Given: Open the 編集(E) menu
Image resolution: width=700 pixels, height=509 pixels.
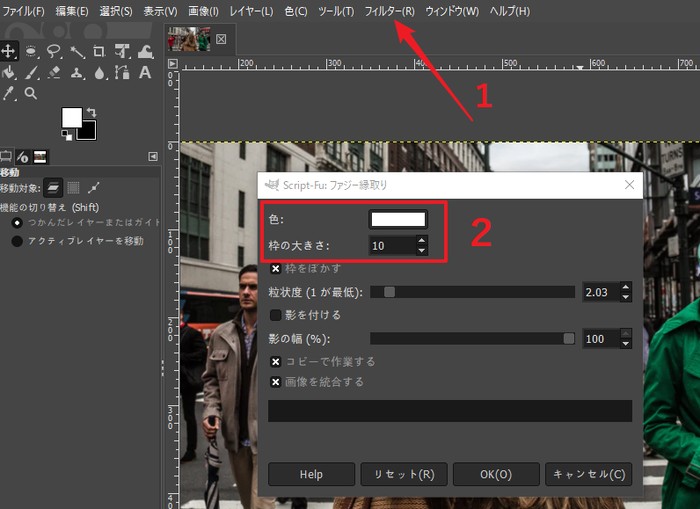Looking at the screenshot, I should [x=71, y=11].
